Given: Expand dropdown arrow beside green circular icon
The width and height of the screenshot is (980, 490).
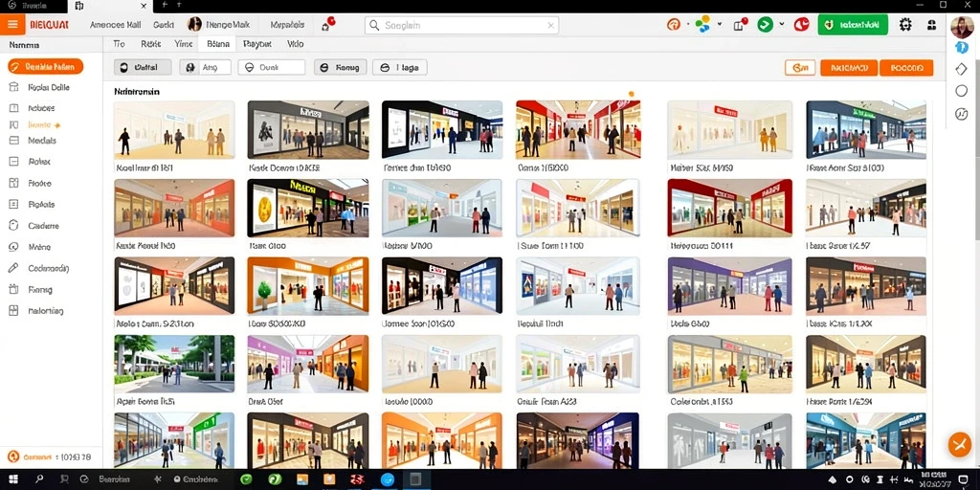Looking at the screenshot, I should point(781,25).
